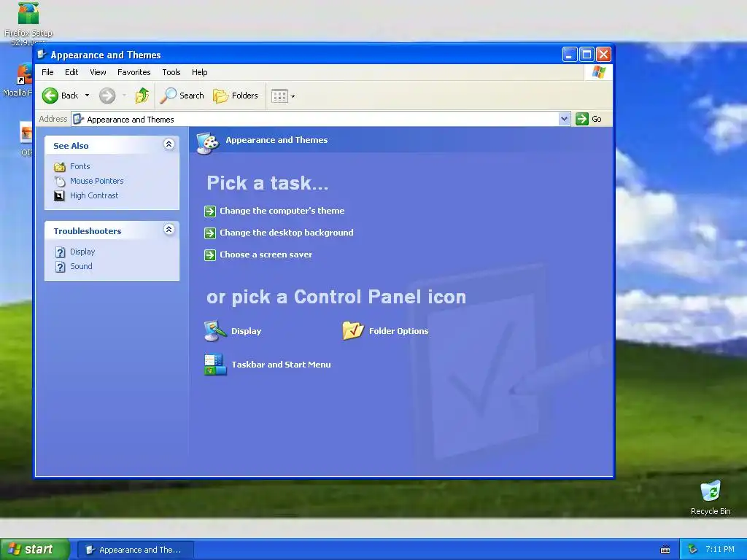This screenshot has width=747, height=560.
Task: Open the Back button history dropdown arrow
Action: coord(88,96)
